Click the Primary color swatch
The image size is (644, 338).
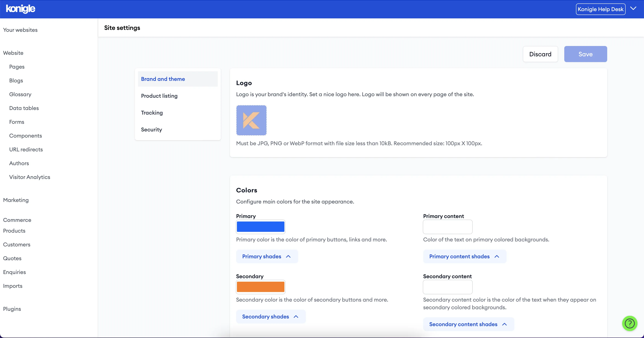[260, 227]
